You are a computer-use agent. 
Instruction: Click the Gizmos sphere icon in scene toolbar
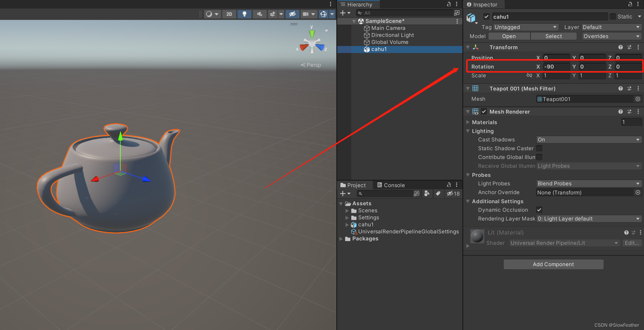coord(323,14)
